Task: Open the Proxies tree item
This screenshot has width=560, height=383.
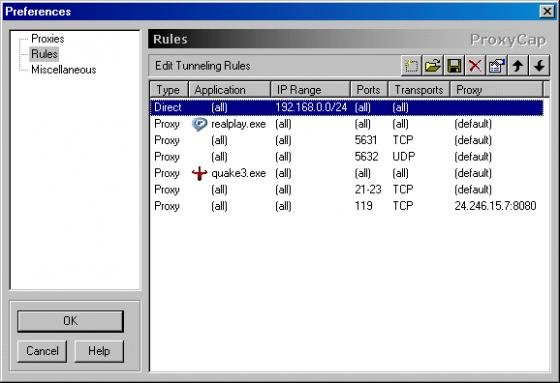Action: tap(48, 39)
